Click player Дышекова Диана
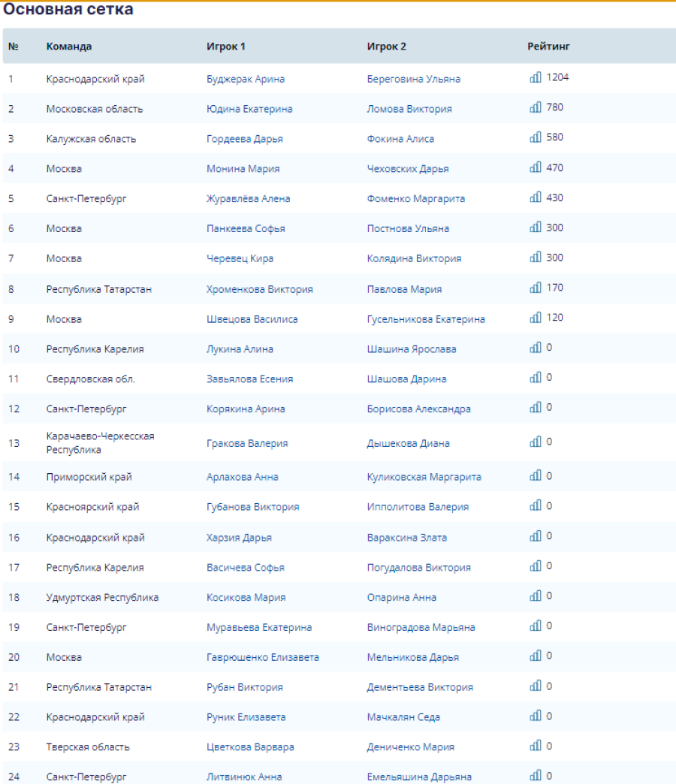This screenshot has height=784, width=676. coord(408,443)
